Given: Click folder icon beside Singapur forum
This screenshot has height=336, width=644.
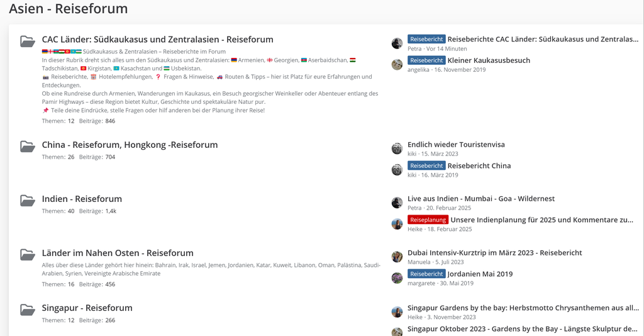Looking at the screenshot, I should tap(27, 310).
